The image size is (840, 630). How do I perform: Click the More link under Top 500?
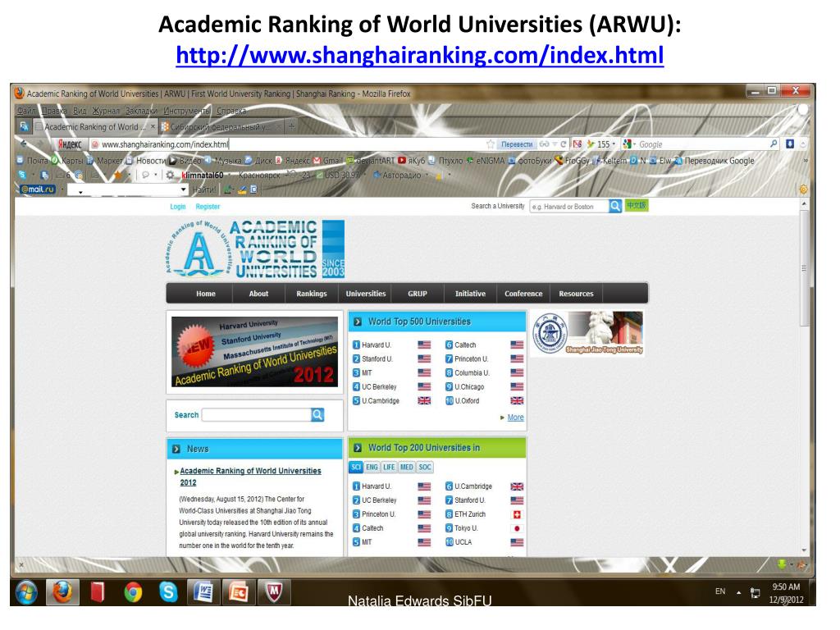(515, 418)
